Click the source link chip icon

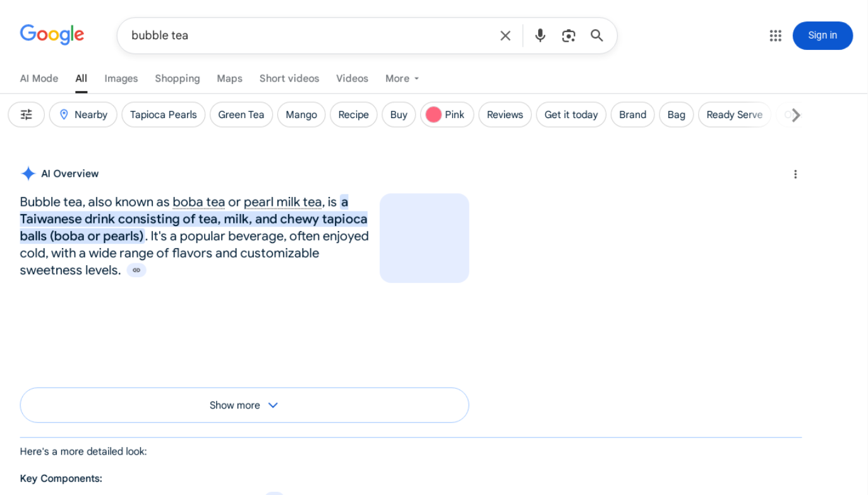pyautogui.click(x=136, y=270)
